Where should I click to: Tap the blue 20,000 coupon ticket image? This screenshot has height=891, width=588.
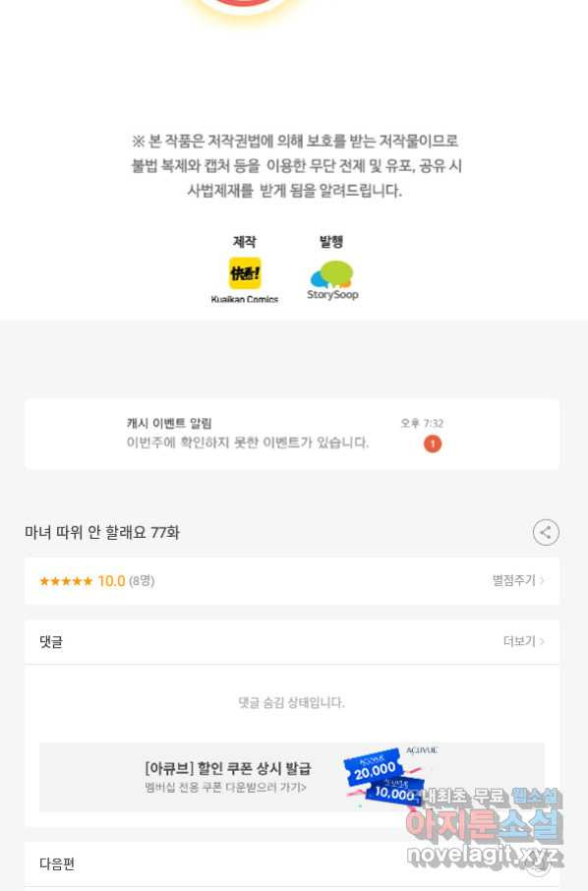tap(374, 768)
